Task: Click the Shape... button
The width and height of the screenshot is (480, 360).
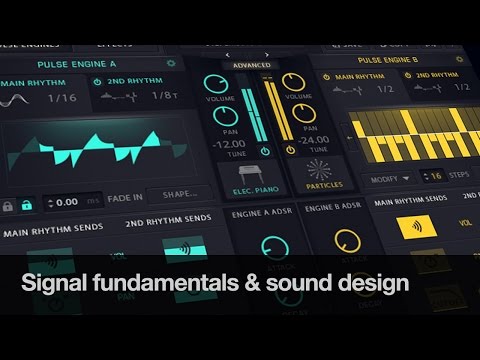Action: (180, 194)
